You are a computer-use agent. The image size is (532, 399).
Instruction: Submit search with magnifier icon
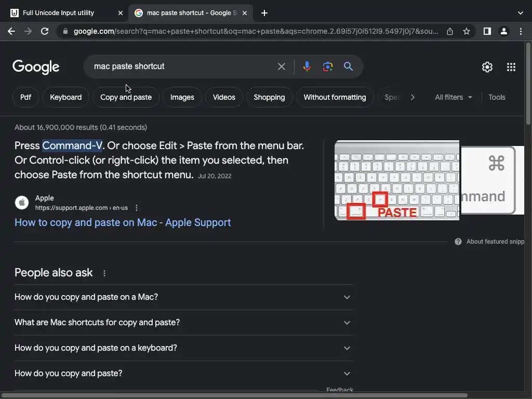[348, 66]
